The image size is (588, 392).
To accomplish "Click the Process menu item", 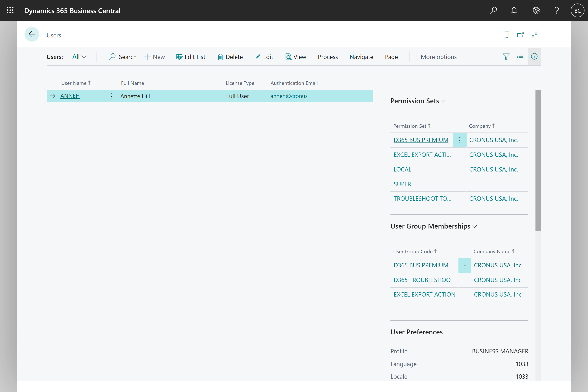I will click(x=327, y=56).
